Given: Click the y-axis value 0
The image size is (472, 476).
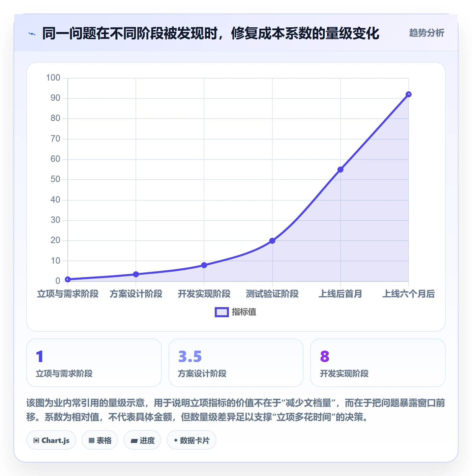Looking at the screenshot, I should pyautogui.click(x=58, y=281).
